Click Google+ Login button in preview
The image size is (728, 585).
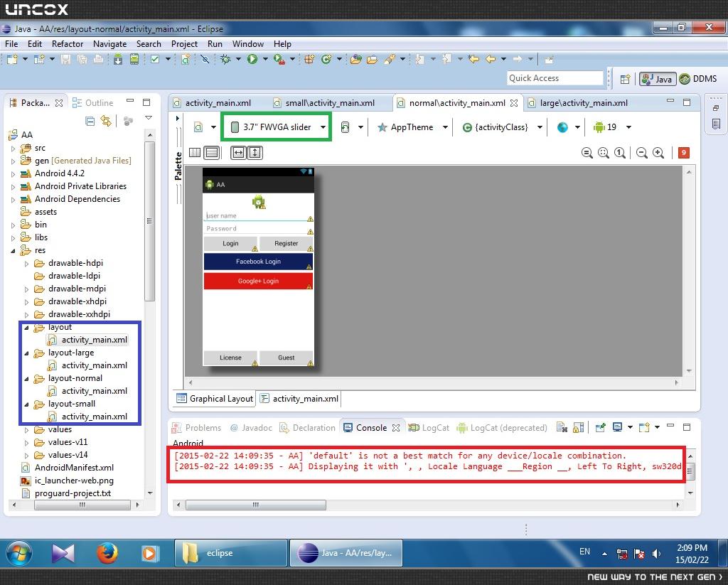tap(258, 281)
